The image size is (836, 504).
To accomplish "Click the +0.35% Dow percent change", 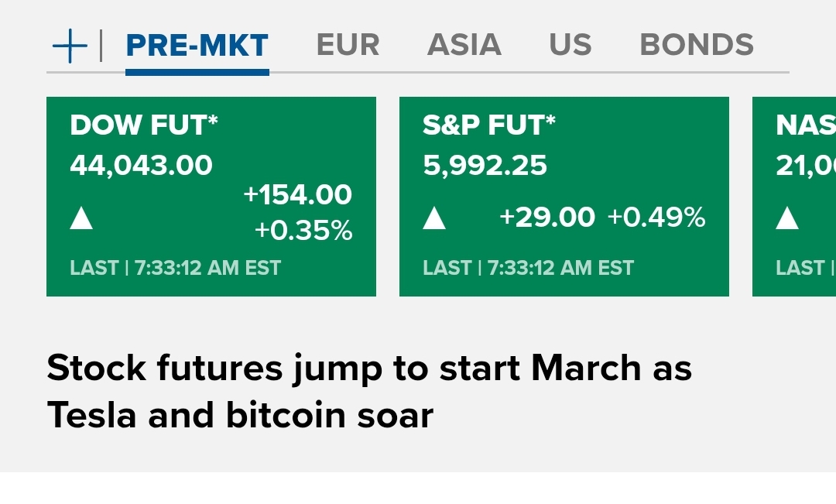I will 303,231.
